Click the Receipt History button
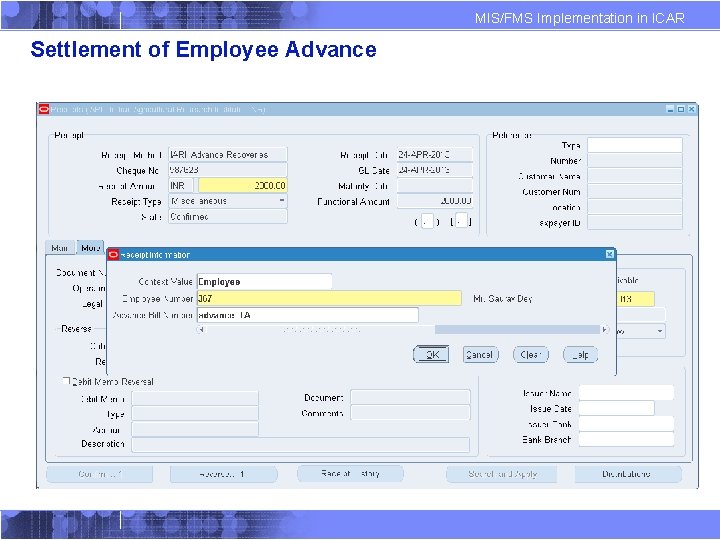 click(350, 473)
